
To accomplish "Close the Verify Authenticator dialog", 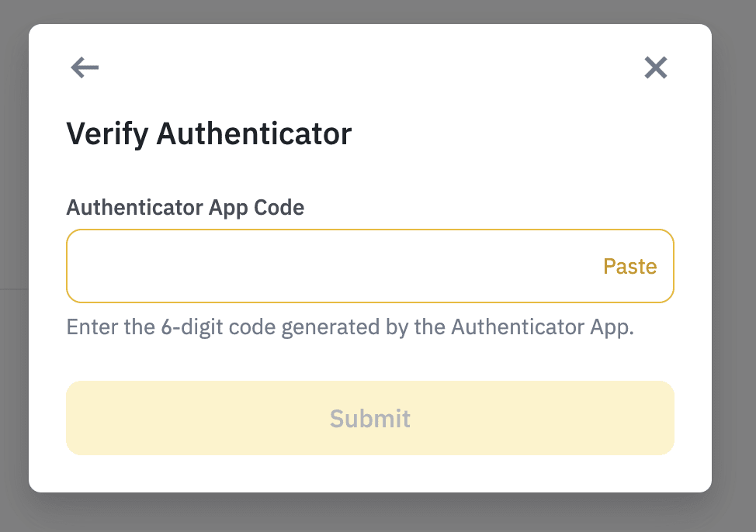I will click(x=656, y=68).
